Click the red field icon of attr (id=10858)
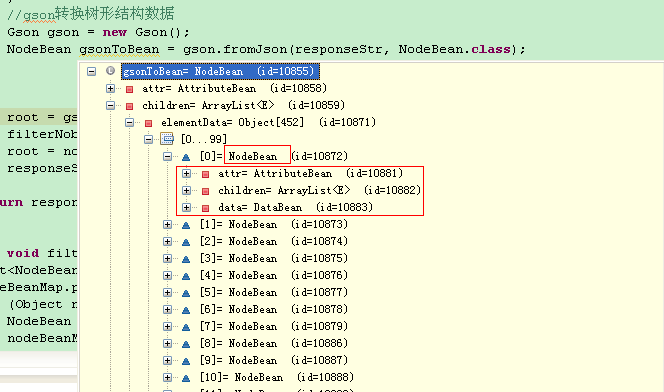The height and width of the screenshot is (392, 664). point(130,89)
